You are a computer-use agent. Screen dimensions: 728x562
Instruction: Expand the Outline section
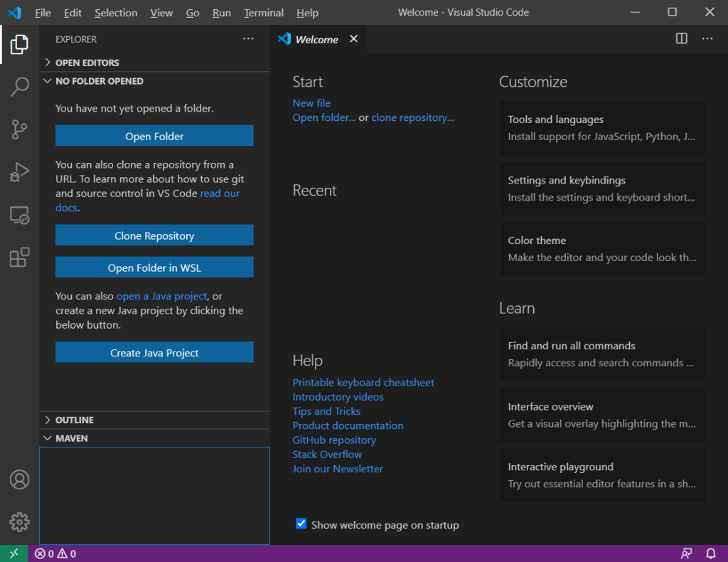[74, 420]
